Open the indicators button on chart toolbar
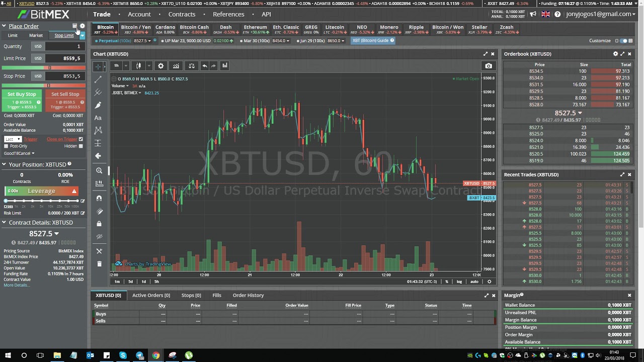The height and width of the screenshot is (362, 644). [176, 66]
